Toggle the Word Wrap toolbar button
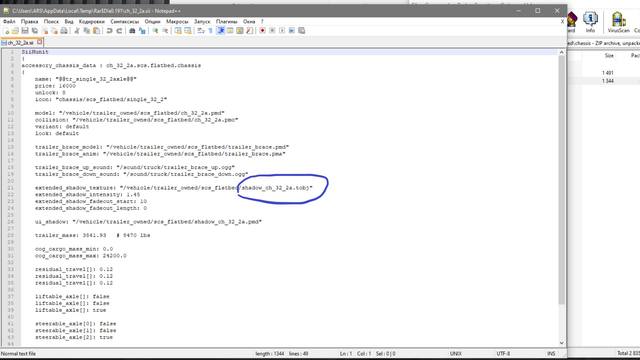The image size is (640, 360). [201, 31]
